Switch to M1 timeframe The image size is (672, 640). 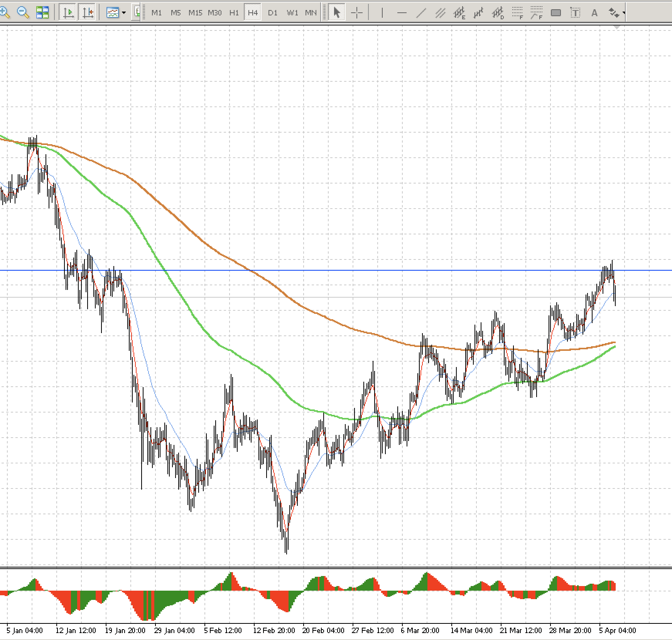(157, 13)
